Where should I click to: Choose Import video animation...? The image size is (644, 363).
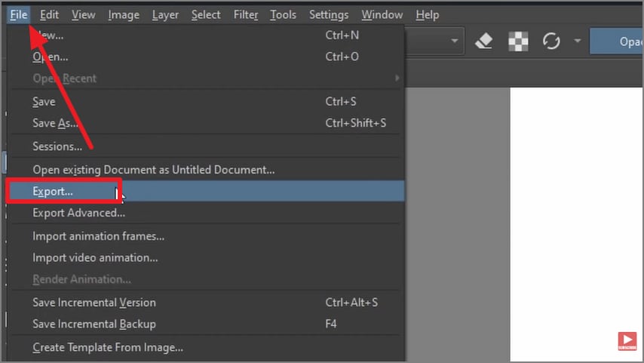click(x=206, y=258)
